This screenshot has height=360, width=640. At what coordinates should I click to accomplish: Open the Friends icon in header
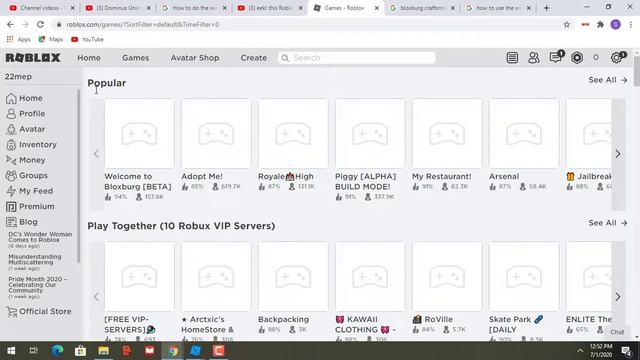click(x=533, y=58)
